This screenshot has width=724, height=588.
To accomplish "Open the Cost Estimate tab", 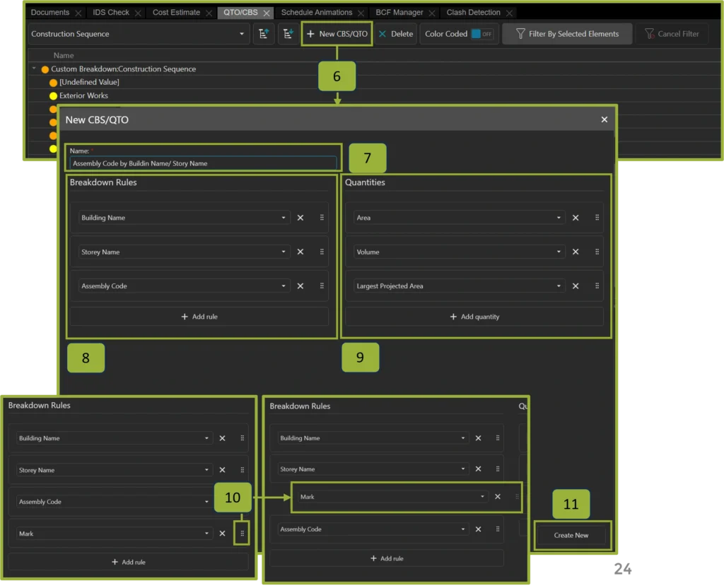I will [176, 13].
